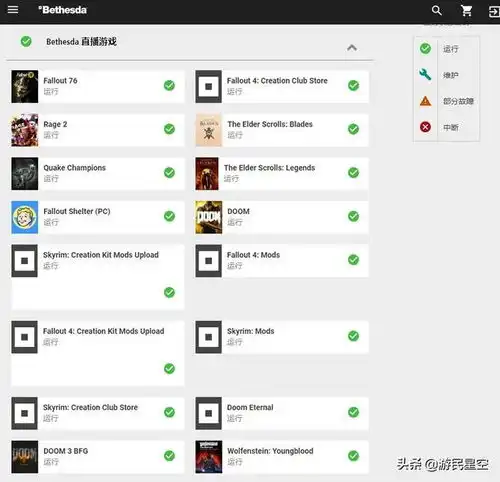Select the DOOM title text
The image size is (500, 482).
coord(238,211)
